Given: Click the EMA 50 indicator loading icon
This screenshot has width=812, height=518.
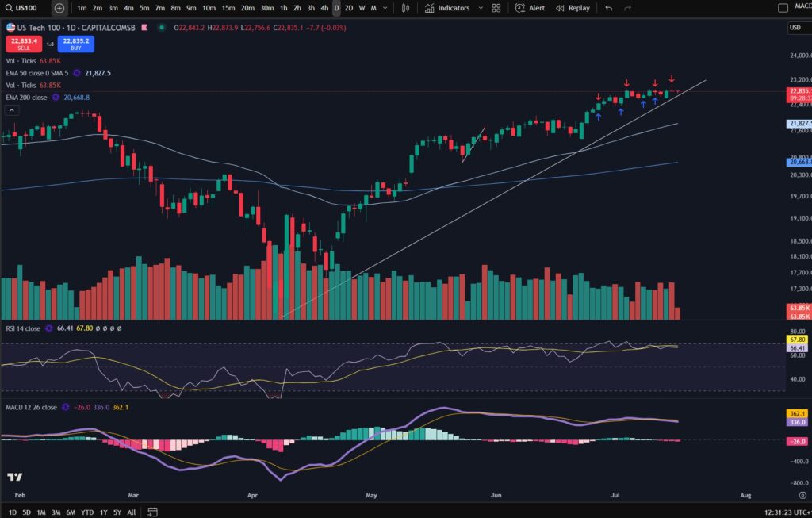Looking at the screenshot, I should (x=77, y=73).
